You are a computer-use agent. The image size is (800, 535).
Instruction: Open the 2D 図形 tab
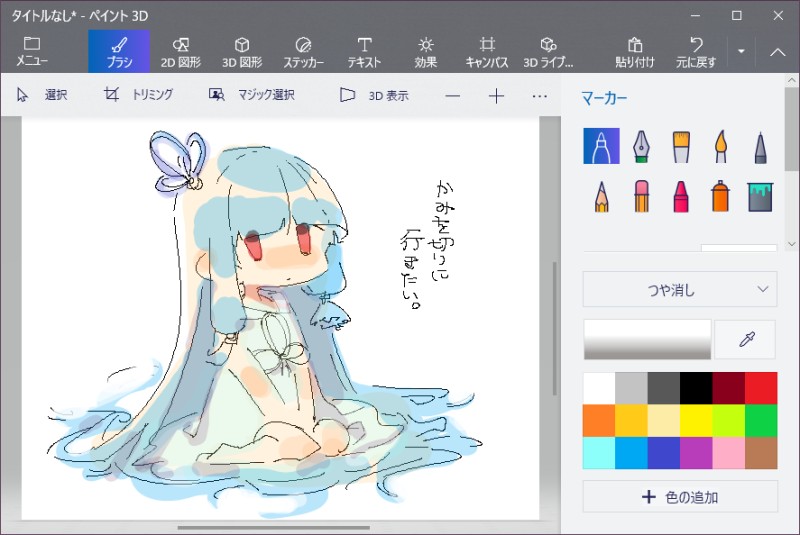[181, 51]
